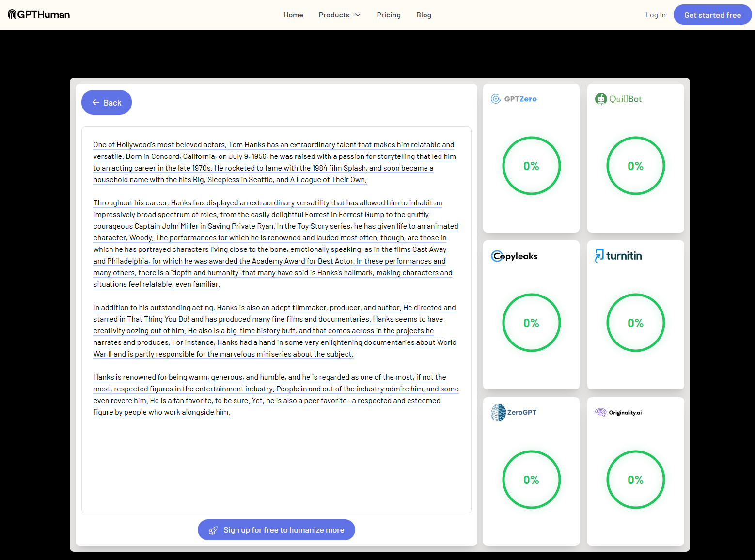The image size is (755, 560).
Task: Select Sign up for free to humanize more
Action: [276, 530]
